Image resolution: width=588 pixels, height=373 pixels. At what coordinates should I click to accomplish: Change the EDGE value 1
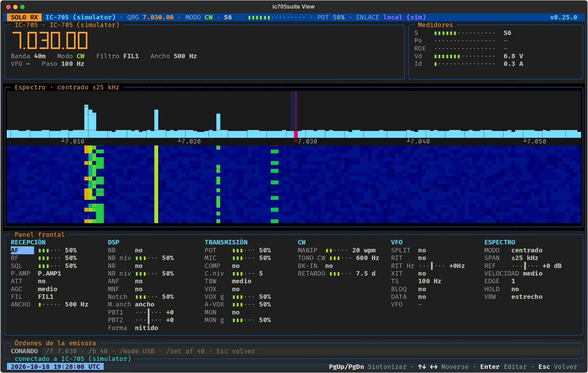513,281
